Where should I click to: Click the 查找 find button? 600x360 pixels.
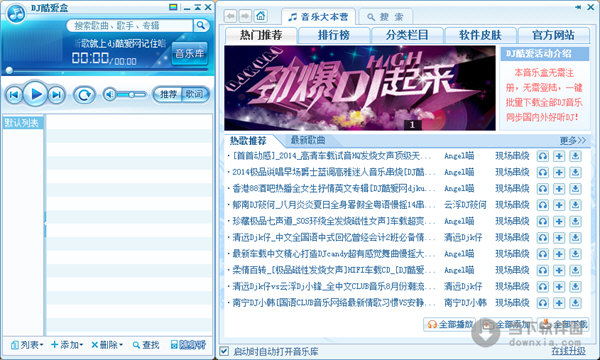pyautogui.click(x=146, y=345)
